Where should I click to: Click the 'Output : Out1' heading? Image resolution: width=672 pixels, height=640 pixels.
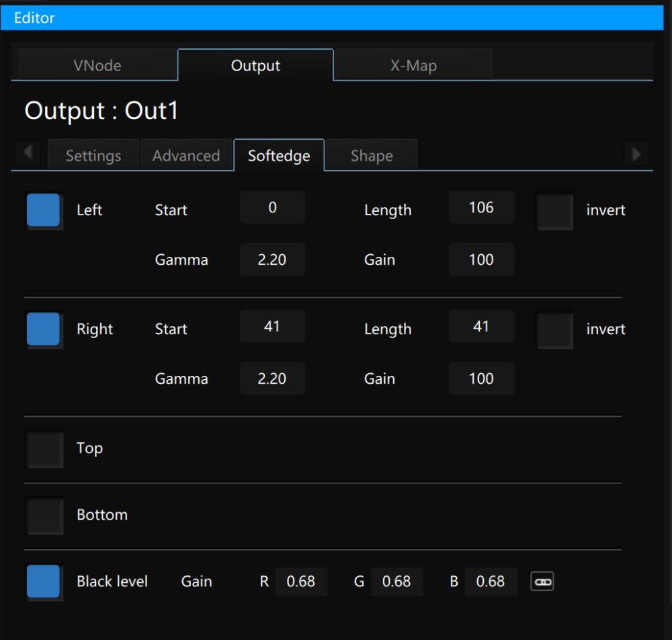(101, 111)
